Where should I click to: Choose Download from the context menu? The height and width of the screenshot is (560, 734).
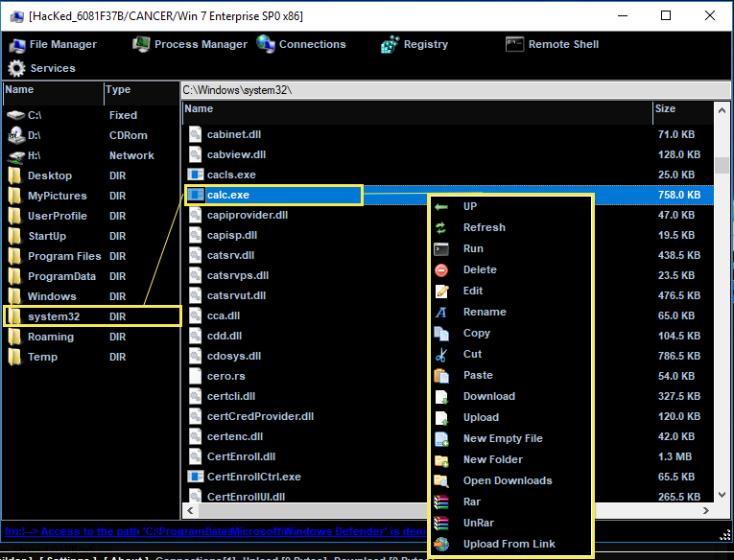[489, 397]
